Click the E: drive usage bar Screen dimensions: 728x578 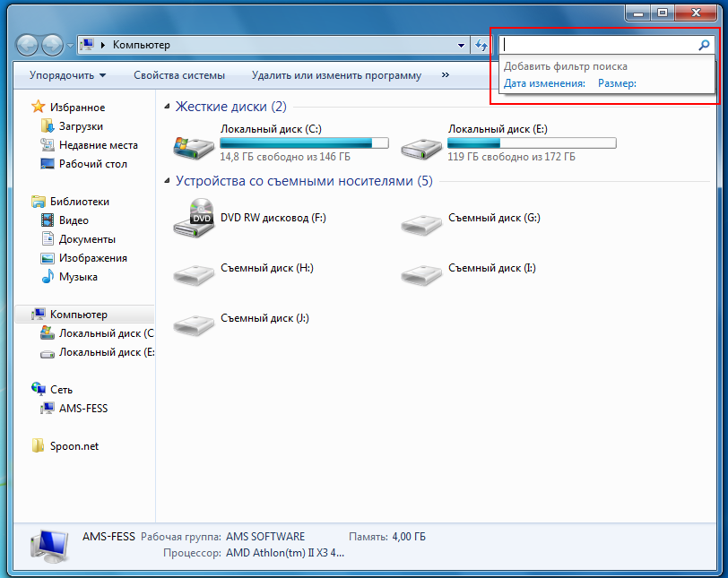coord(532,142)
